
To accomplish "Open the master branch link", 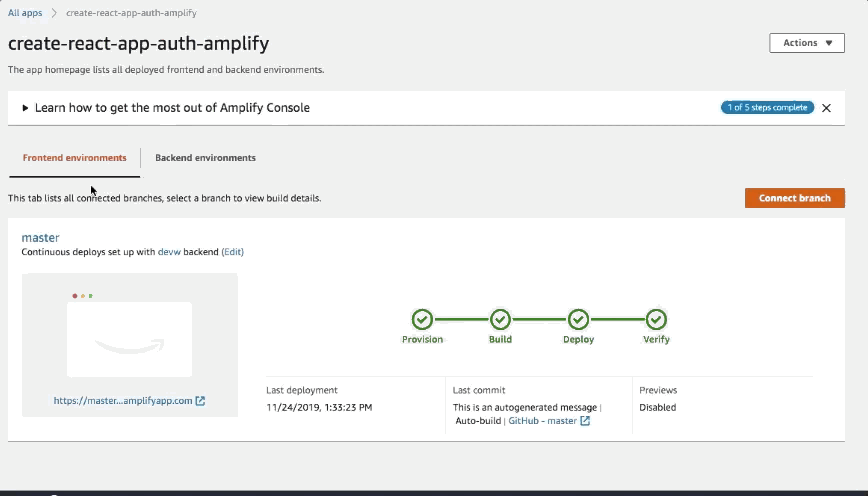I will tap(40, 237).
